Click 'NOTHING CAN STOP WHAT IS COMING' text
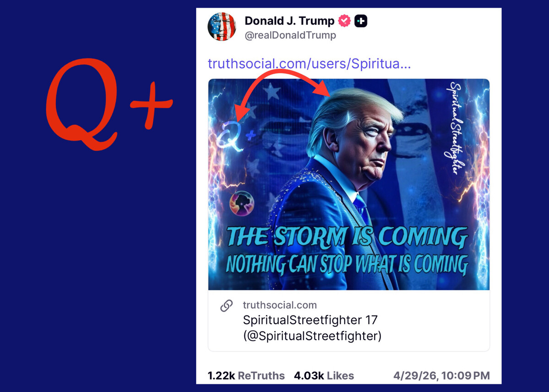This screenshot has height=392, width=549. click(x=348, y=265)
